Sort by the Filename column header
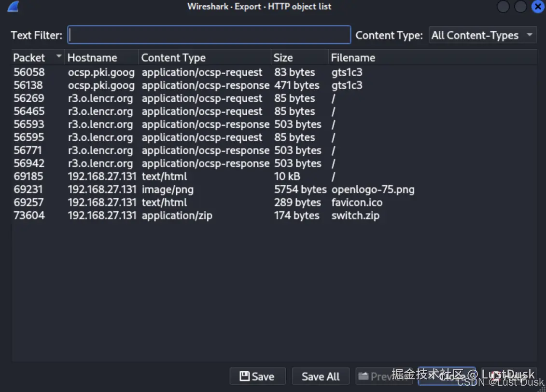Viewport: 546px width, 392px height. [x=433, y=57]
